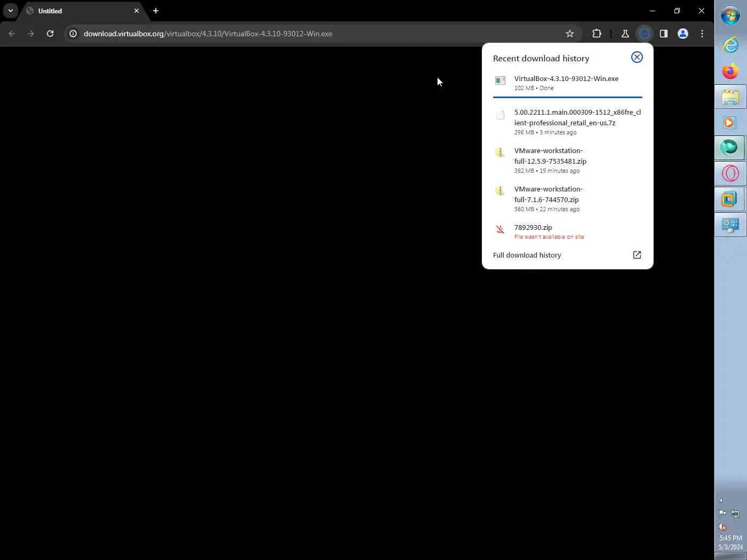The height and width of the screenshot is (560, 747).
Task: Reload the current page
Action: point(50,34)
